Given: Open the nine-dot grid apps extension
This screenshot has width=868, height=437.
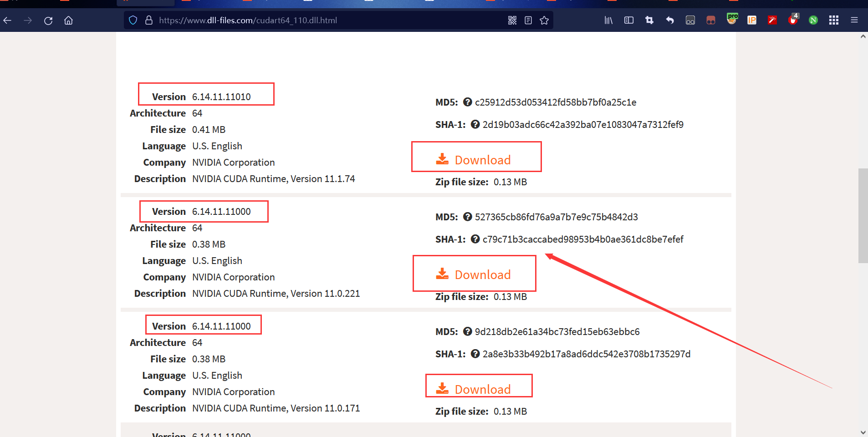Looking at the screenshot, I should point(834,20).
